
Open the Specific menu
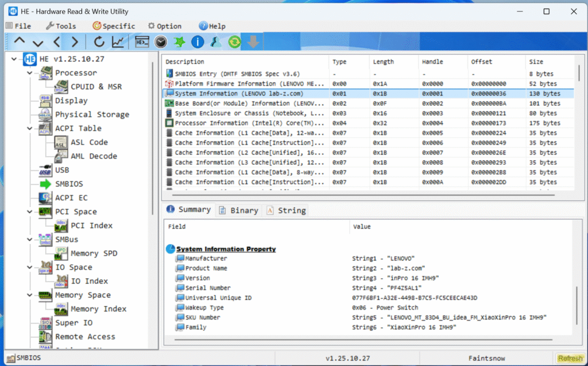114,26
